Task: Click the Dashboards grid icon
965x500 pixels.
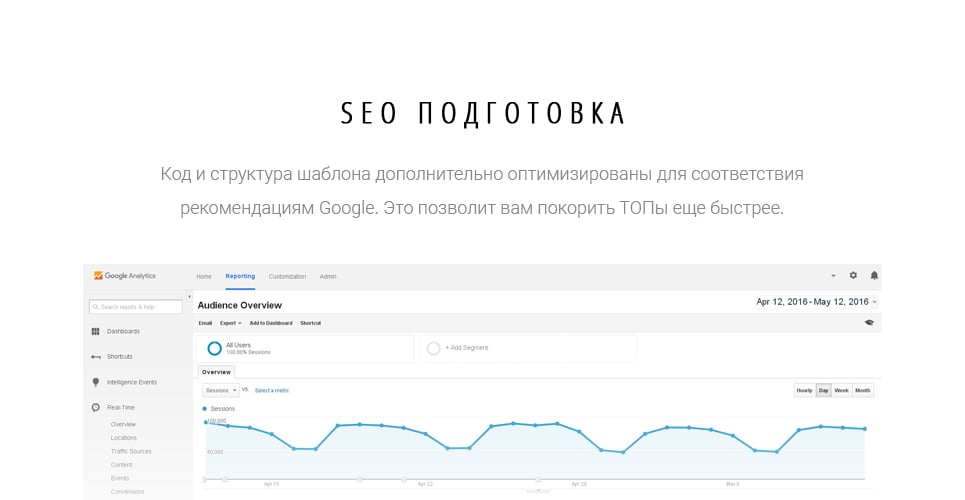Action: click(95, 331)
